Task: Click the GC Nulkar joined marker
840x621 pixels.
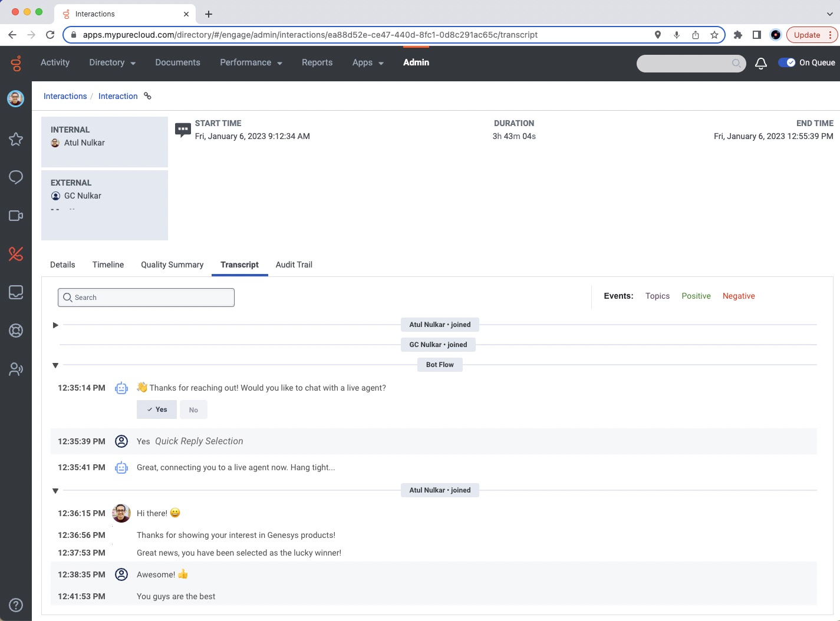Action: click(x=438, y=345)
